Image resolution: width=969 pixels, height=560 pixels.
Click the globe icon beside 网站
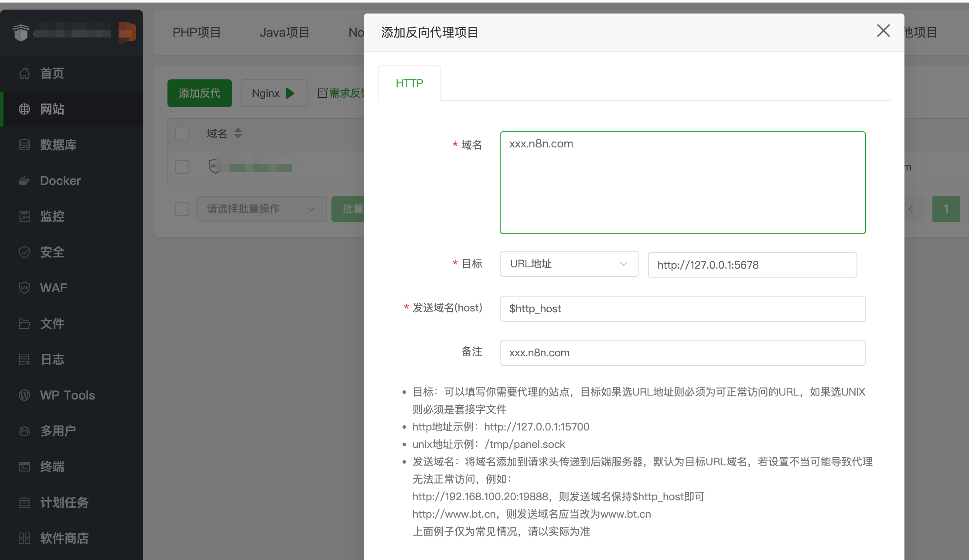click(x=24, y=109)
